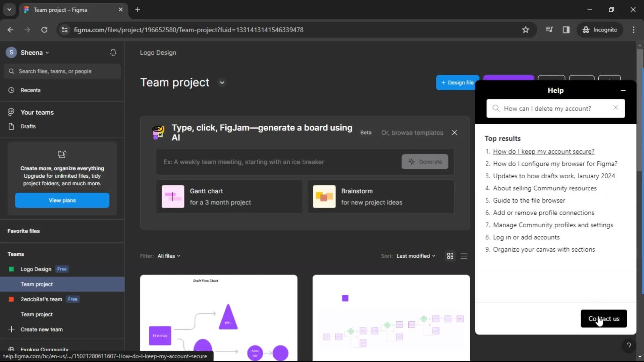Open Organize your canvas with sections
Image resolution: width=644 pixels, height=362 pixels.
tap(544, 249)
